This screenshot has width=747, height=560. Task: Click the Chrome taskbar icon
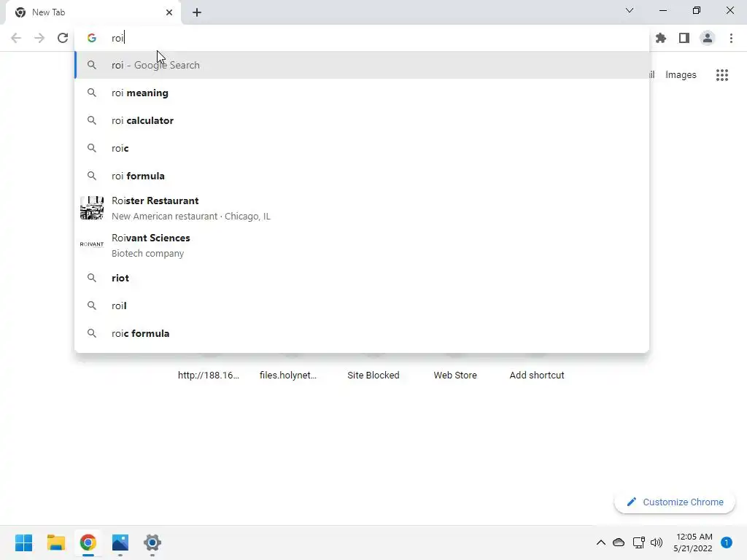[88, 542]
